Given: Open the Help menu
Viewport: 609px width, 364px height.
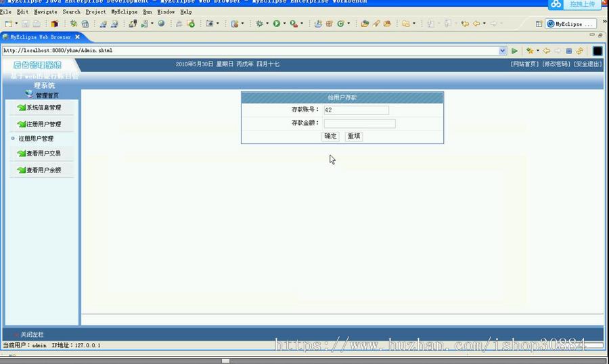Looking at the screenshot, I should [186, 12].
